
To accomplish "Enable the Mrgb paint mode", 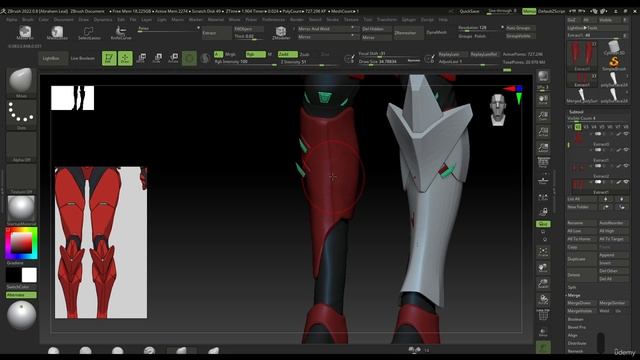I will 230,54.
